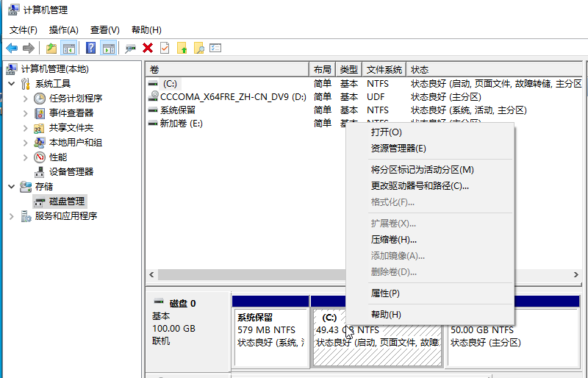Expand the 服务和应用程序 node
The image size is (588, 378).
point(12,216)
